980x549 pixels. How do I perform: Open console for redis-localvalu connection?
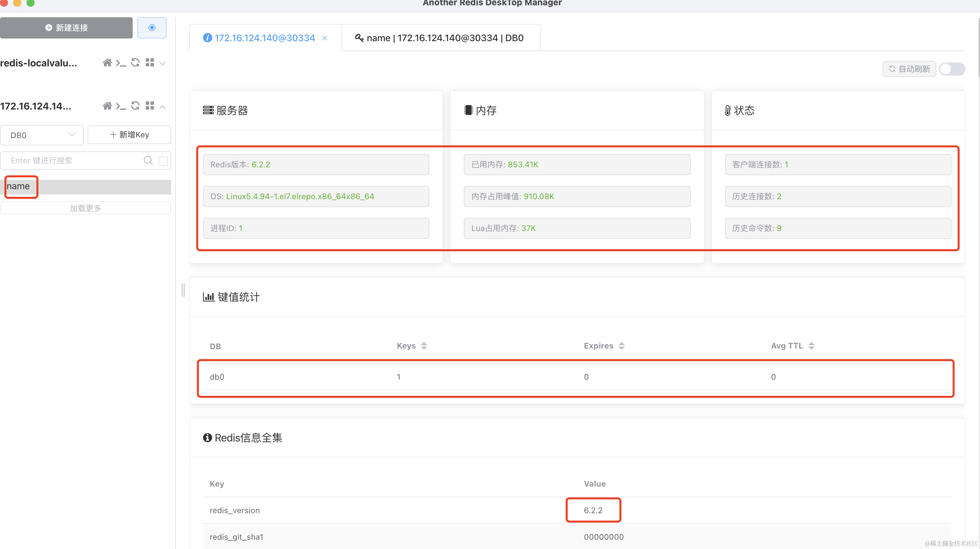point(121,63)
